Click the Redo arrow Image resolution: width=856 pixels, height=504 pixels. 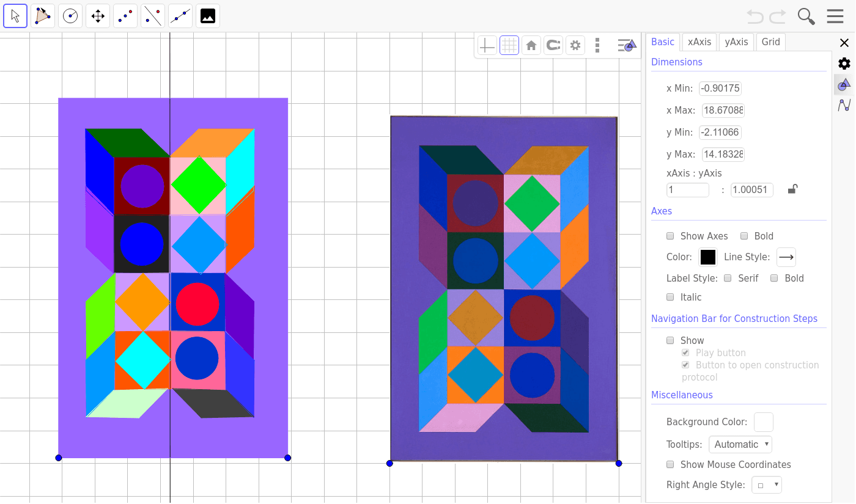click(778, 16)
